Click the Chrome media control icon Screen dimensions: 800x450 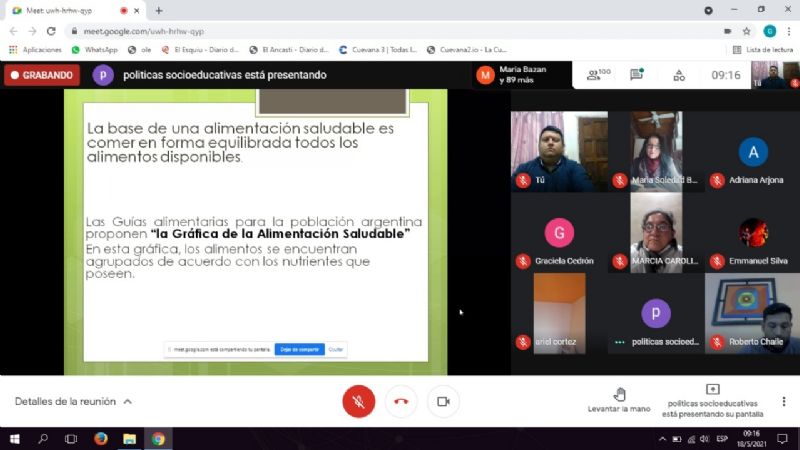708,10
